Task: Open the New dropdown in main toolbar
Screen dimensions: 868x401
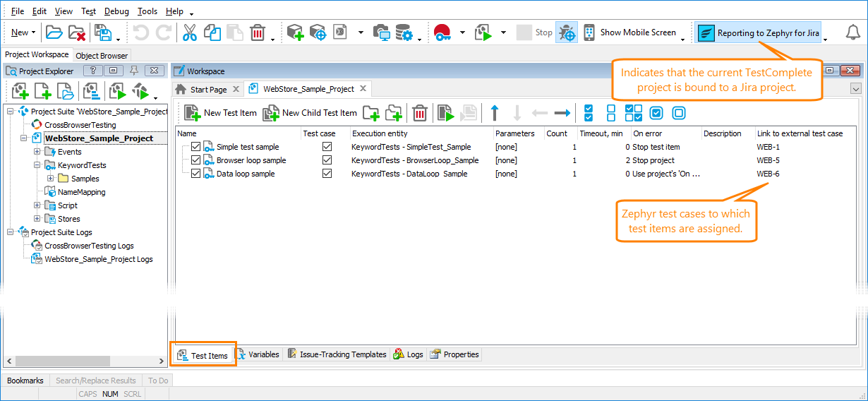Action: [x=23, y=32]
